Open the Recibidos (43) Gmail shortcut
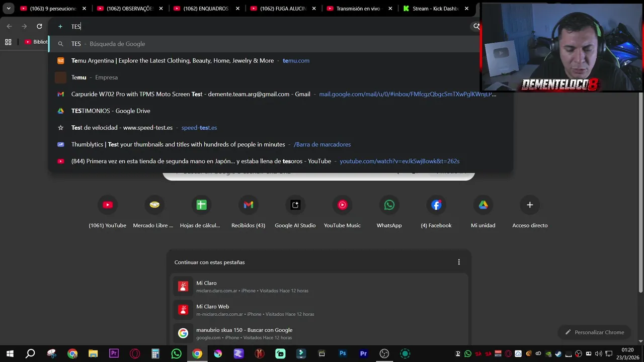This screenshot has width=644, height=362. tap(248, 212)
